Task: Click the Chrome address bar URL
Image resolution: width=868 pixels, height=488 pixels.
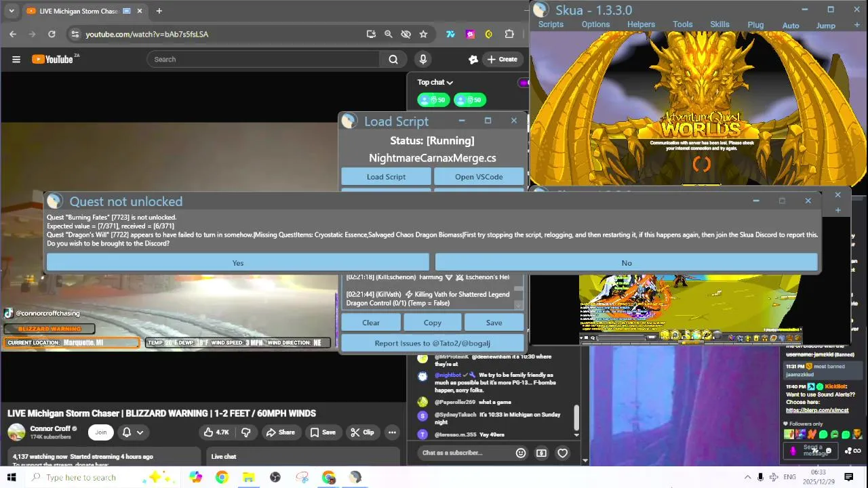Action: coord(146,34)
